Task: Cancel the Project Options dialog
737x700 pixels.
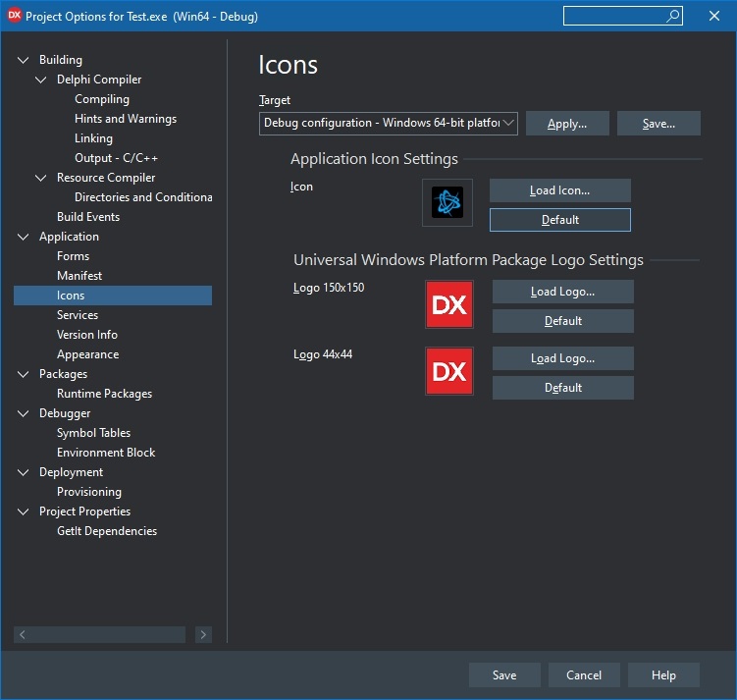Action: pos(584,675)
